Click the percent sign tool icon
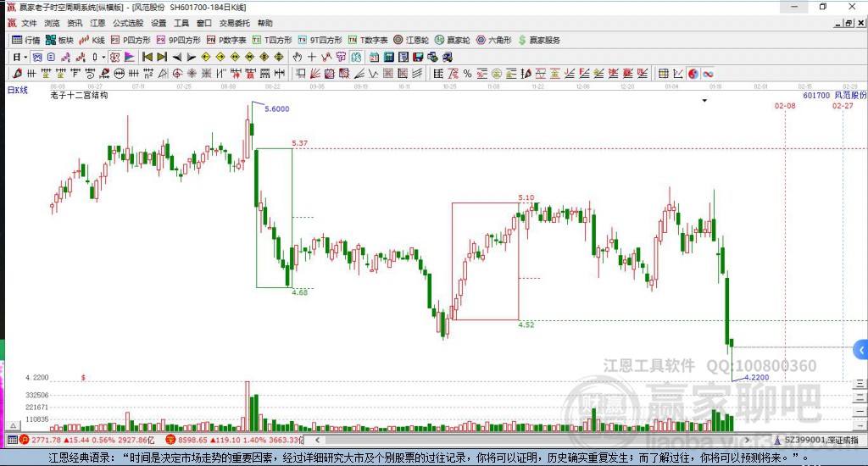The image size is (868, 466). 467,74
